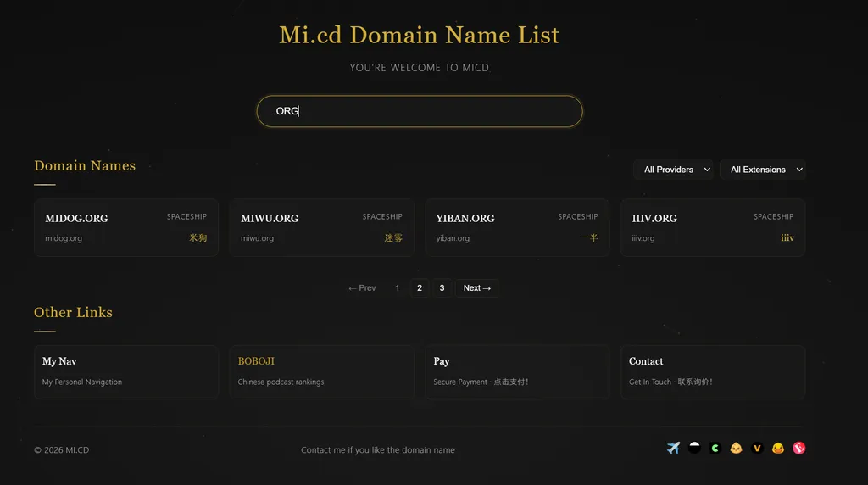Click the airplane icon in footer
Screen dimensions: 868x485
[x=673, y=448]
